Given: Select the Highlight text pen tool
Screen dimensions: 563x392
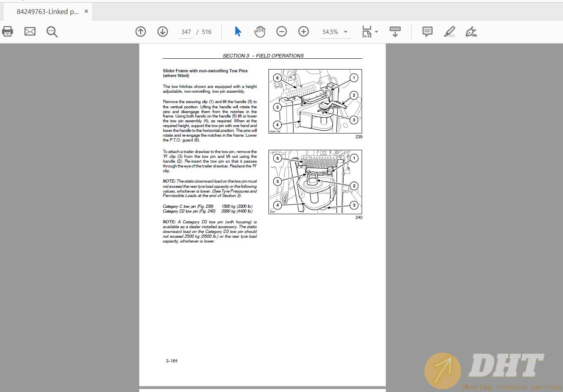Looking at the screenshot, I should (450, 32).
